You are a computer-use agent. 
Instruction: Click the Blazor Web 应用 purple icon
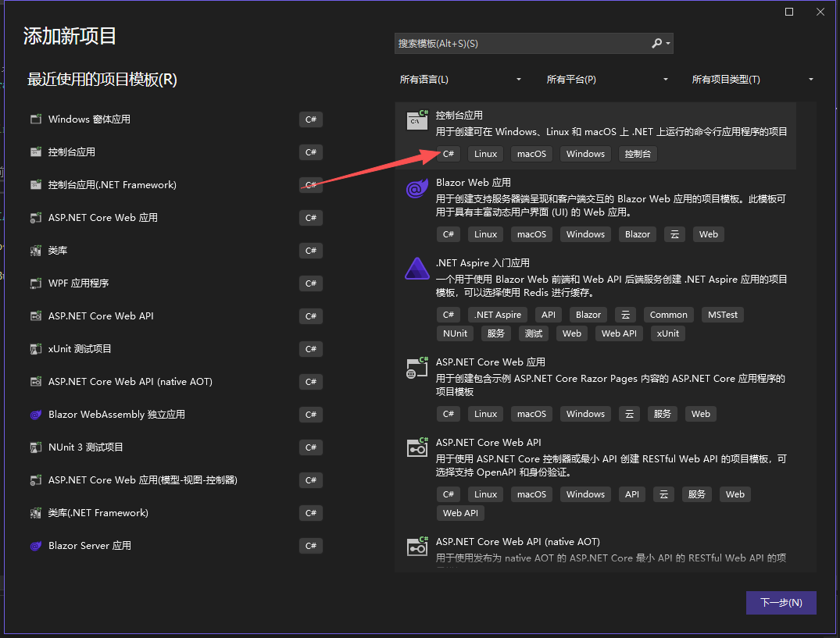417,188
